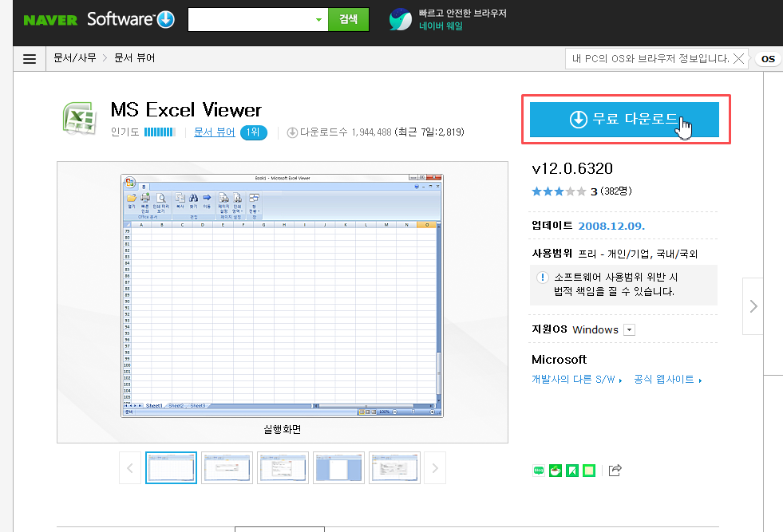
Task: Click the Software download logo
Action: (x=130, y=19)
